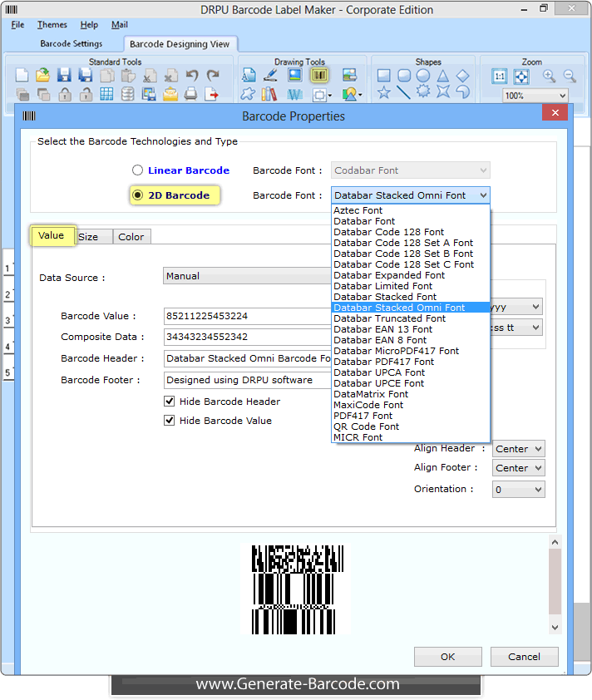Image resolution: width=592 pixels, height=700 pixels.
Task: Choose QR Code Font from the list
Action: 410,426
